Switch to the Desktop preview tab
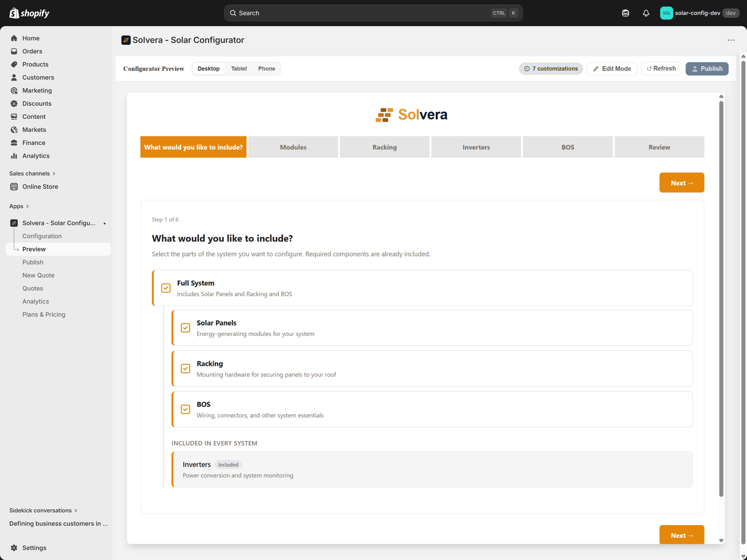Viewport: 747px width, 560px height. [208, 69]
